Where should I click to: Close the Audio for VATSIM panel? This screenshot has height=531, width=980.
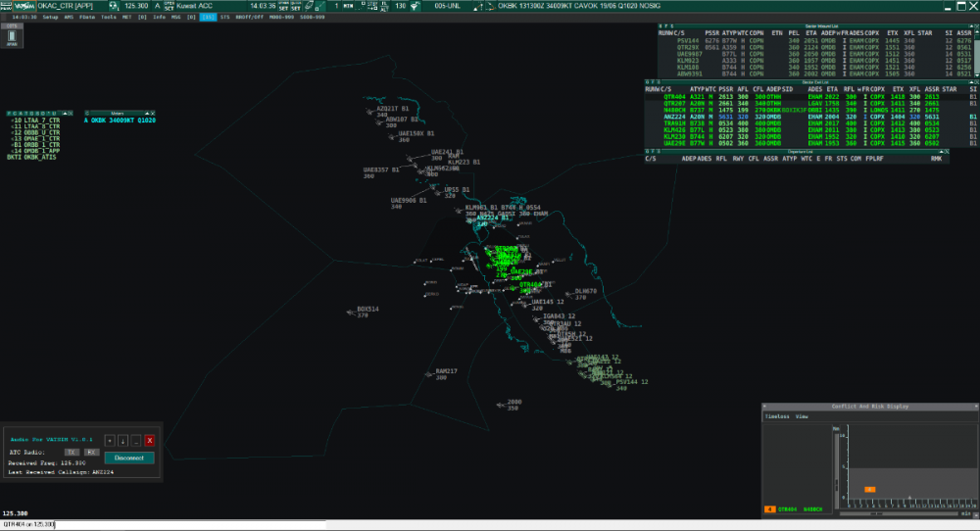click(x=149, y=441)
